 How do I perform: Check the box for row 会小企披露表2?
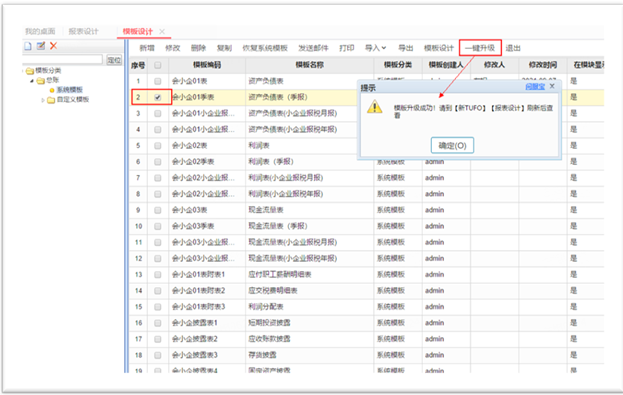(x=158, y=339)
